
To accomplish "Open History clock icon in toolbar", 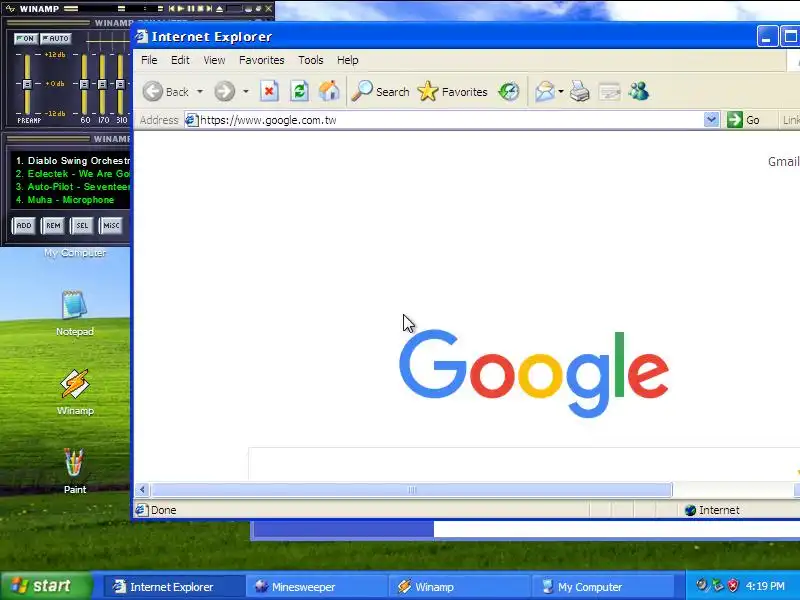I will pyautogui.click(x=509, y=92).
